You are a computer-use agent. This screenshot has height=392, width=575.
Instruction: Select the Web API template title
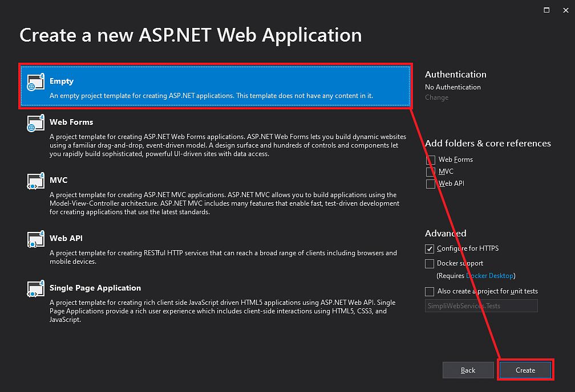click(x=66, y=238)
